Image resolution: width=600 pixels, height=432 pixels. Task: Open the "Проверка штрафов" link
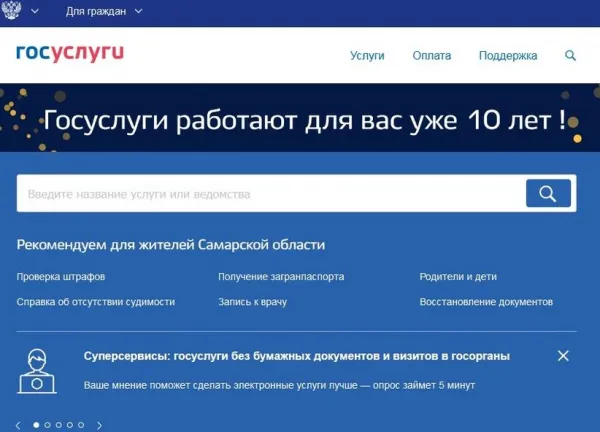pyautogui.click(x=61, y=277)
